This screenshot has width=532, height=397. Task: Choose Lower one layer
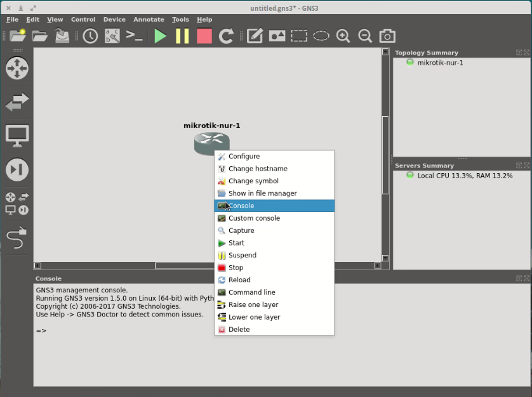coord(274,317)
